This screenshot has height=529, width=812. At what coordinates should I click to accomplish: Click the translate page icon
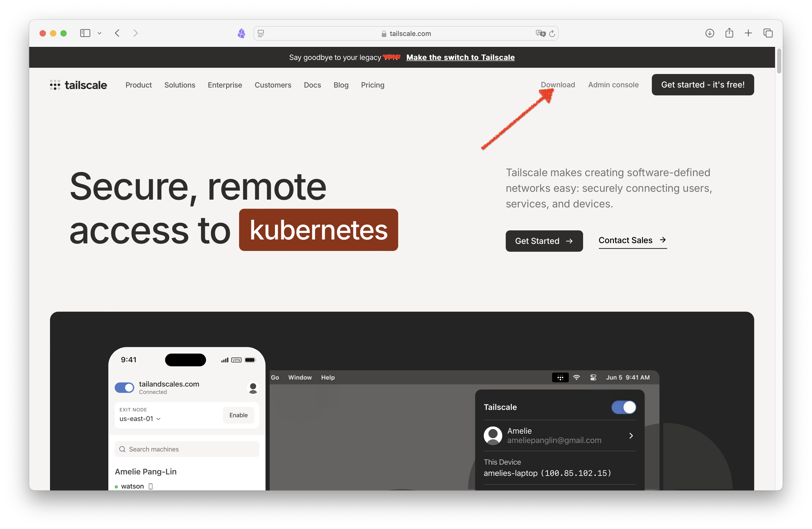click(x=540, y=33)
